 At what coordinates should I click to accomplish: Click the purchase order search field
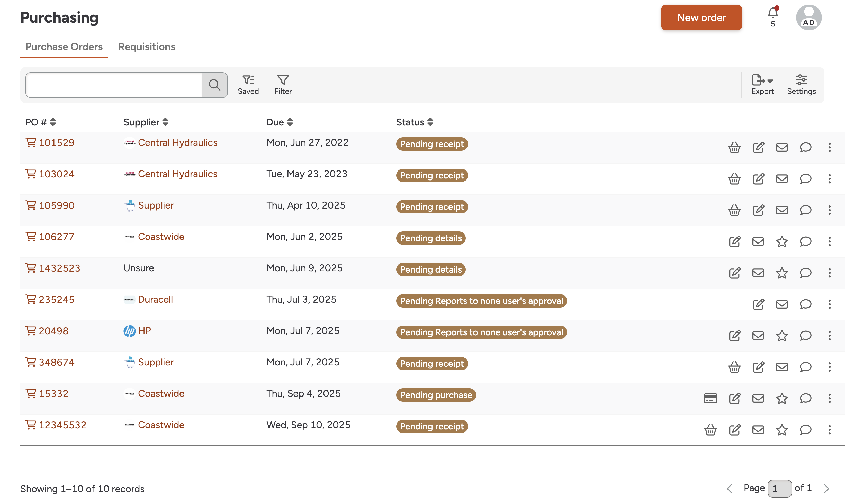[x=114, y=85]
